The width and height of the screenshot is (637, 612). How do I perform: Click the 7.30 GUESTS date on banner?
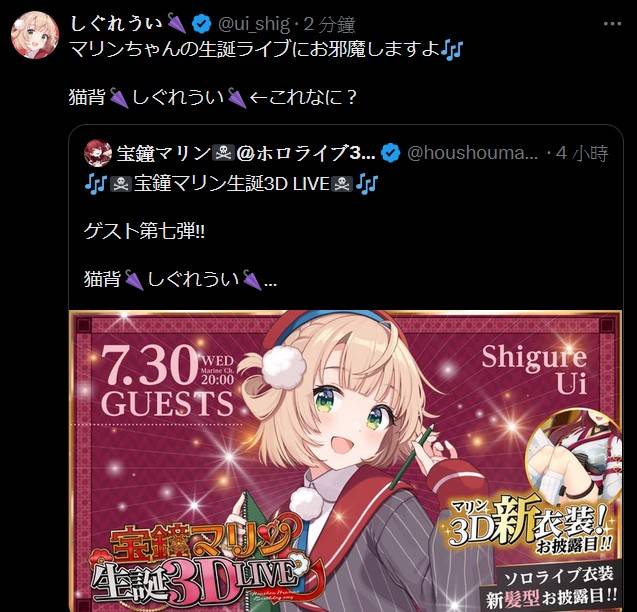click(x=167, y=381)
